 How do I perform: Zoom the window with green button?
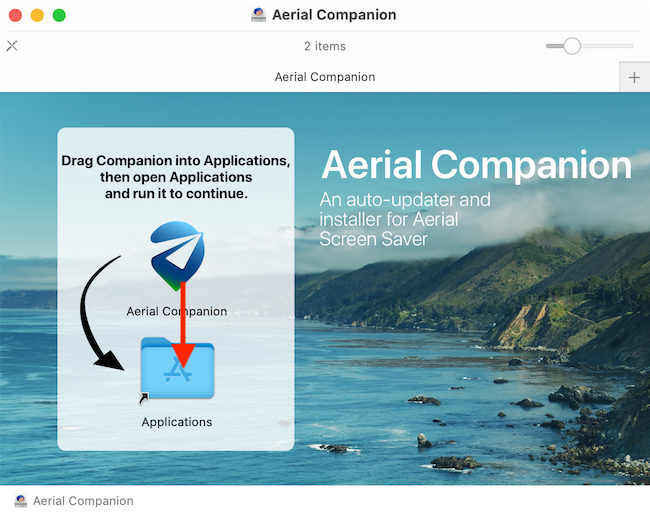59,15
